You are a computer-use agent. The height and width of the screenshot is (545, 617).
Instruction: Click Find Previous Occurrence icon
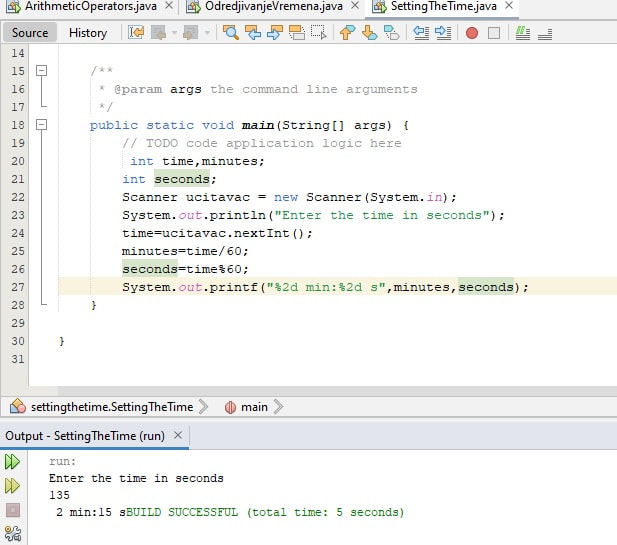pyautogui.click(x=253, y=33)
